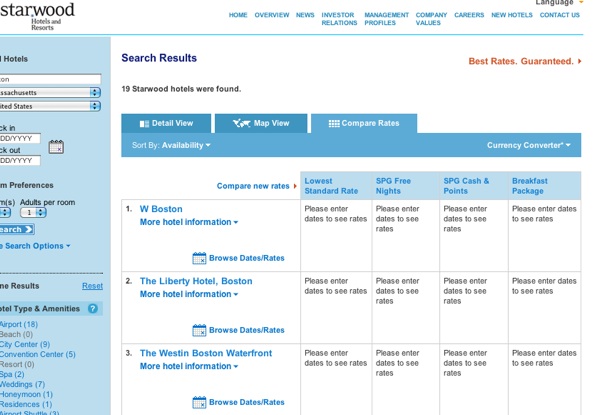Click the check-in date input field
This screenshot has height=415, width=600.
[x=20, y=138]
